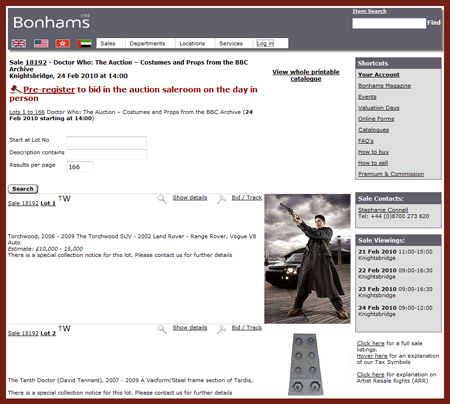
Task: Select the UAE flag icon
Action: [x=84, y=43]
